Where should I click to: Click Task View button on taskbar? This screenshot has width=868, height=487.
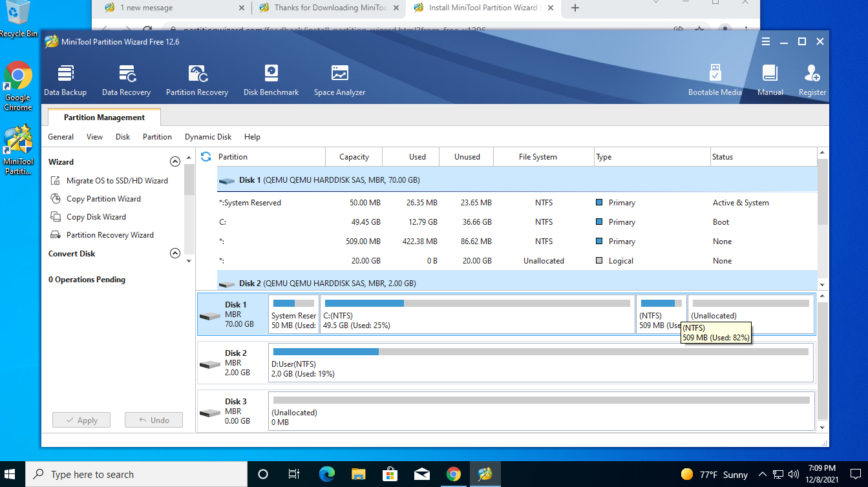point(294,474)
